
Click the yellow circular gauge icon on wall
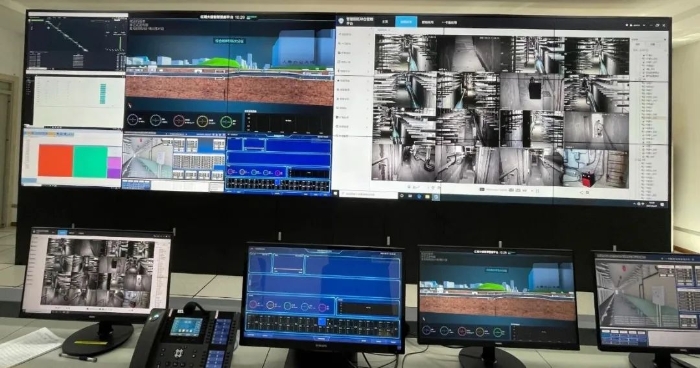click(x=202, y=121)
